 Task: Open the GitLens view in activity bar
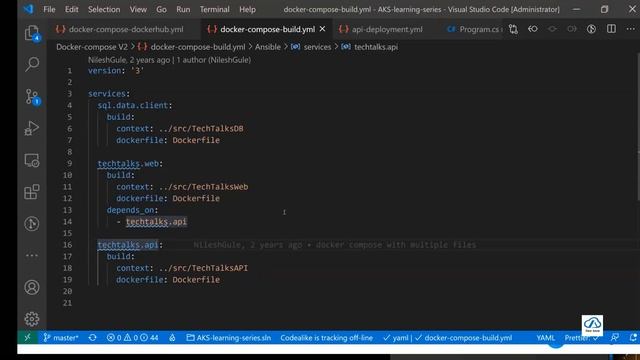pyautogui.click(x=32, y=224)
